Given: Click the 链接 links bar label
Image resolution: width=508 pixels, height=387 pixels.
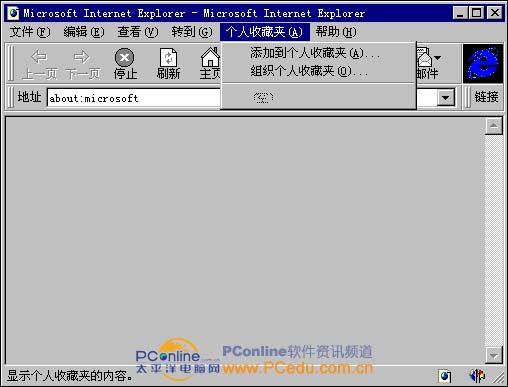Looking at the screenshot, I should [x=486, y=97].
